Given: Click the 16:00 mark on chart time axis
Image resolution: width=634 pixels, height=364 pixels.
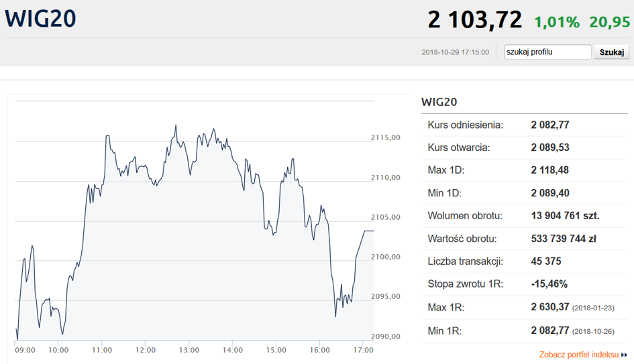Looking at the screenshot, I should tap(320, 350).
